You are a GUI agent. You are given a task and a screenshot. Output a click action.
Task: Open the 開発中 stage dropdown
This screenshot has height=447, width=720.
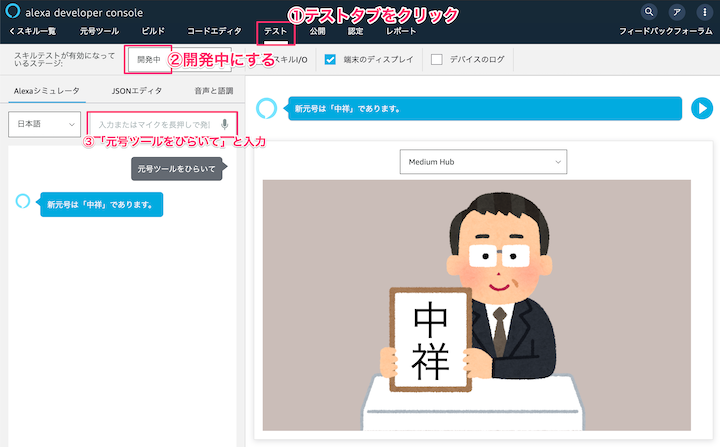tap(180, 59)
